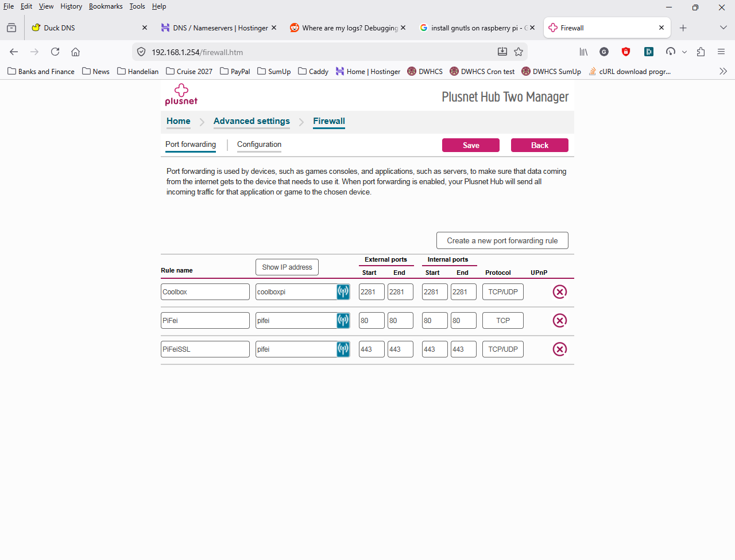Bookmark this page with star icon
This screenshot has height=560, width=735.
point(519,52)
